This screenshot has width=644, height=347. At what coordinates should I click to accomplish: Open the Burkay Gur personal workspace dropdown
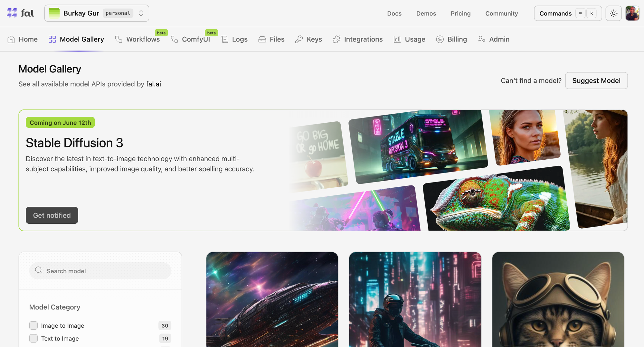[97, 13]
